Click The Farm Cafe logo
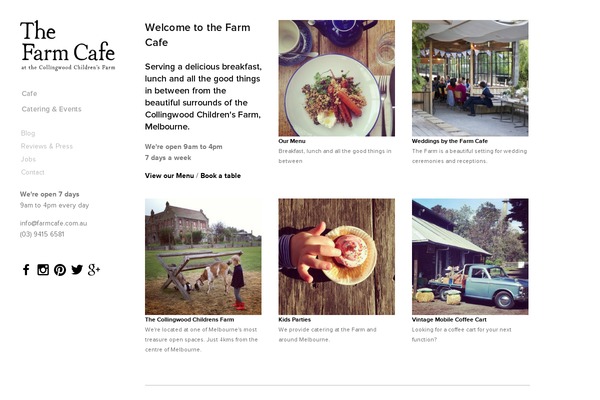600x400 pixels. [68, 46]
